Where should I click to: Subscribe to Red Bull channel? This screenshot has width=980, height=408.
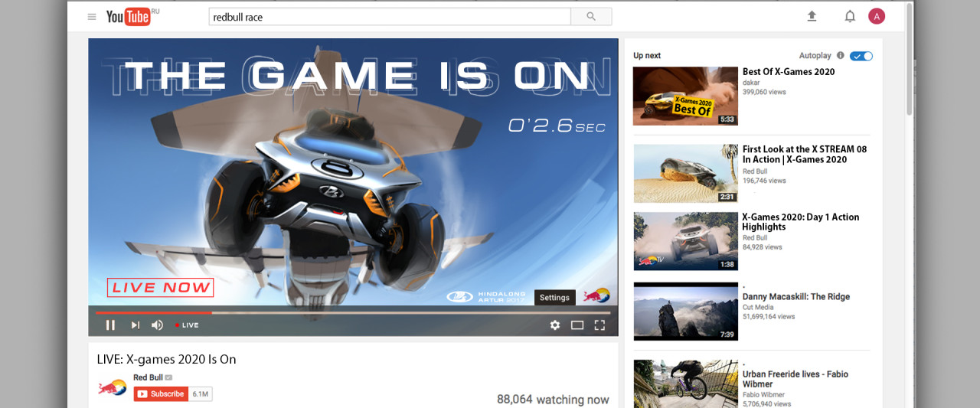pyautogui.click(x=161, y=394)
